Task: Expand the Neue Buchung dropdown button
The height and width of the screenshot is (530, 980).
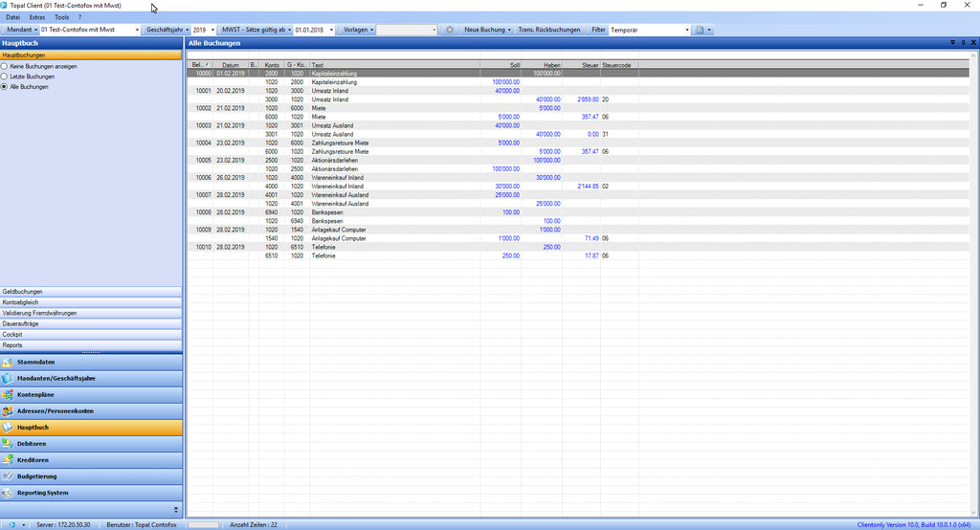Action: (x=509, y=30)
